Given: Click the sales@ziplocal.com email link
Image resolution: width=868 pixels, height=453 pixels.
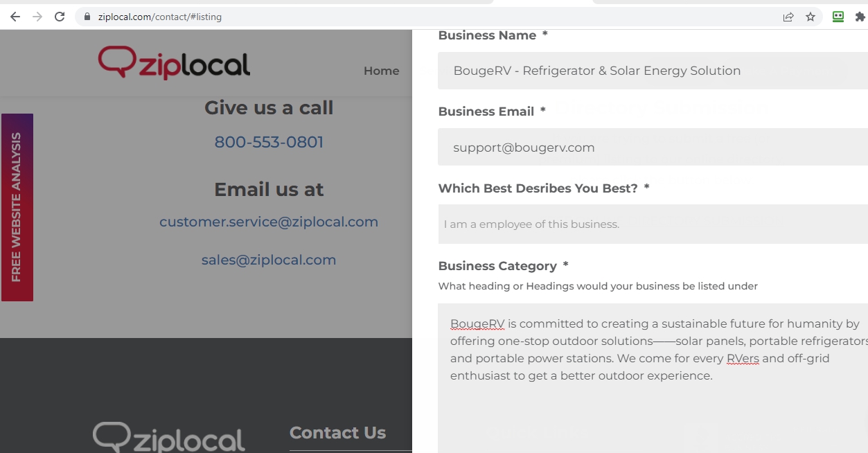Looking at the screenshot, I should coord(269,260).
